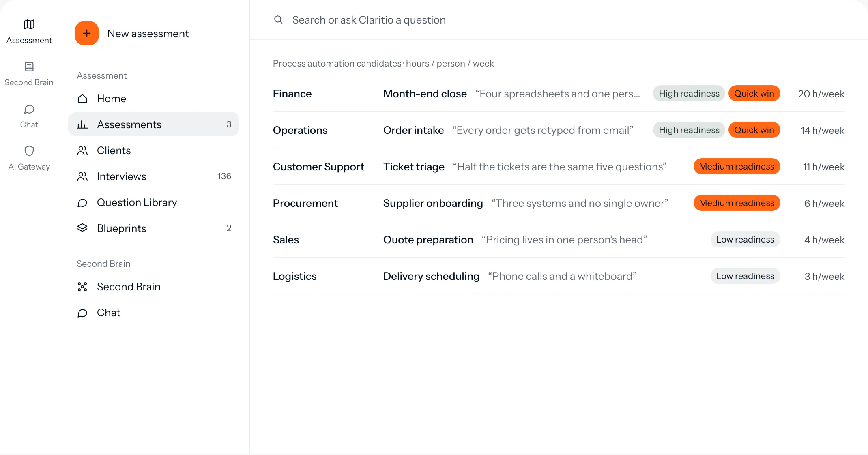Image resolution: width=868 pixels, height=455 pixels.
Task: Click Low readiness tag for Quote preparation
Action: click(x=745, y=239)
